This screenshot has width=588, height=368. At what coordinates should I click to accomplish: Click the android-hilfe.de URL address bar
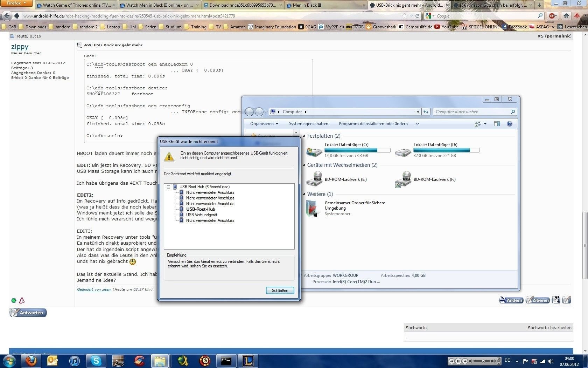click(210, 16)
